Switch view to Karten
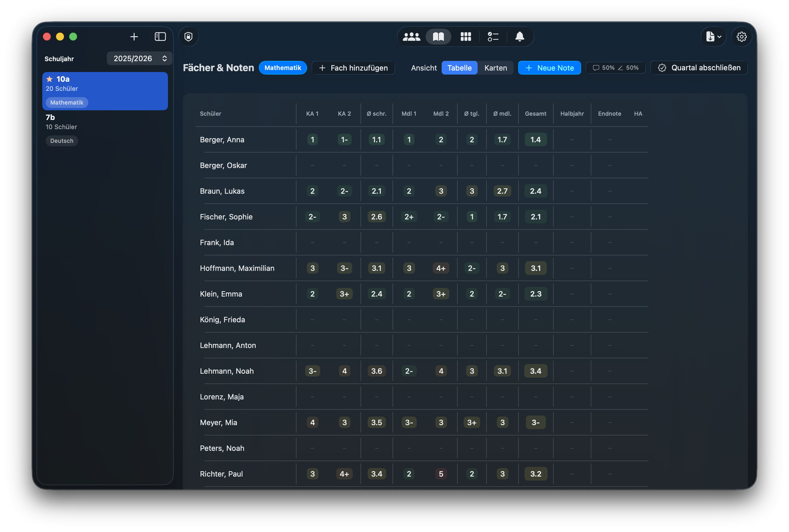This screenshot has height=532, width=789. [x=495, y=68]
